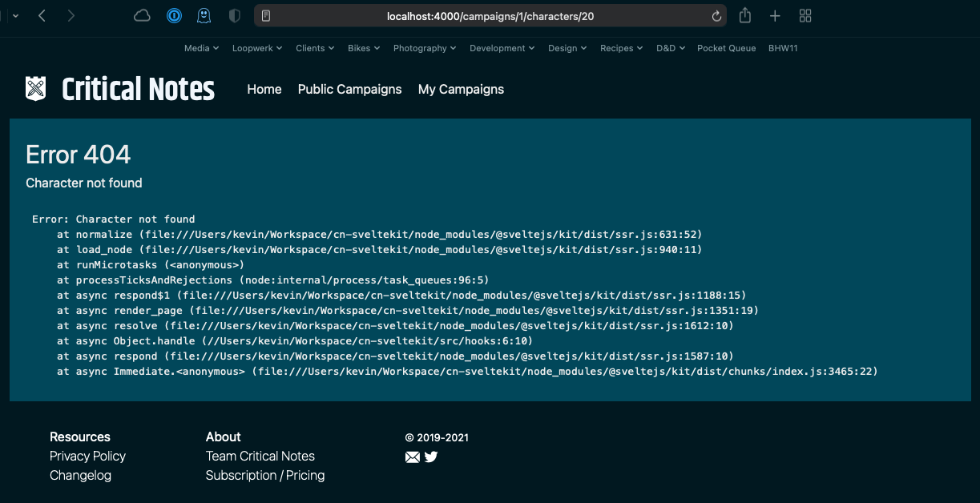Click the email envelope icon in footer
Screen dimensions: 980x503
tap(413, 457)
